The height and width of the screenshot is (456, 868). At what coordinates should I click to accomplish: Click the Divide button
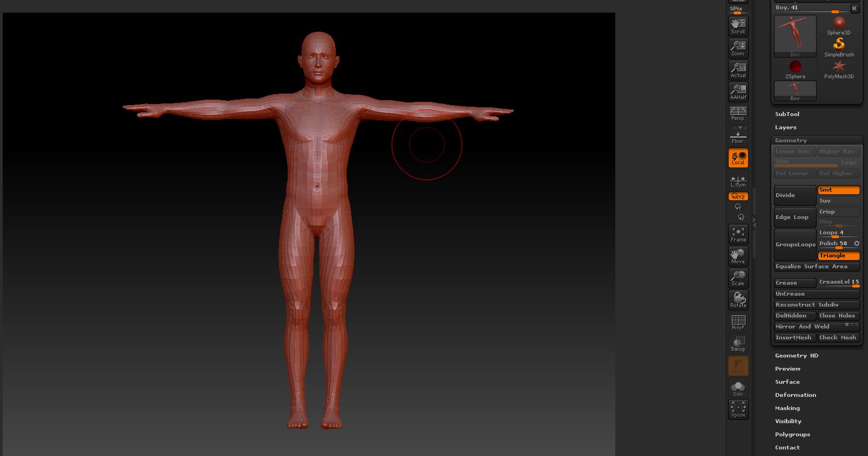point(795,195)
